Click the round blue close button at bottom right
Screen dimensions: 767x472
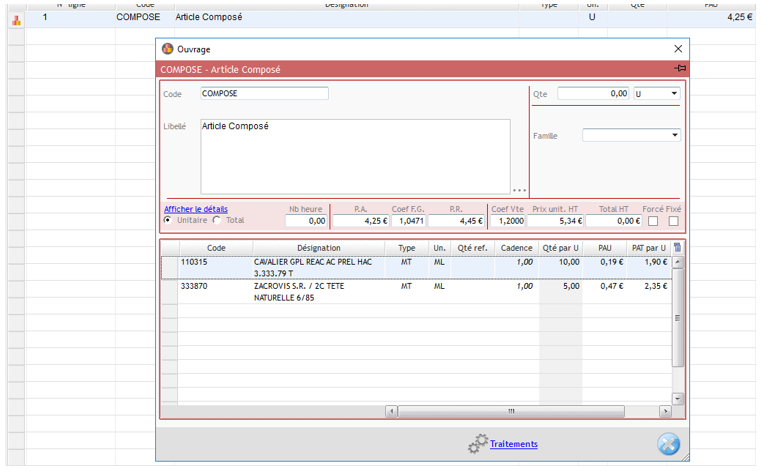669,445
